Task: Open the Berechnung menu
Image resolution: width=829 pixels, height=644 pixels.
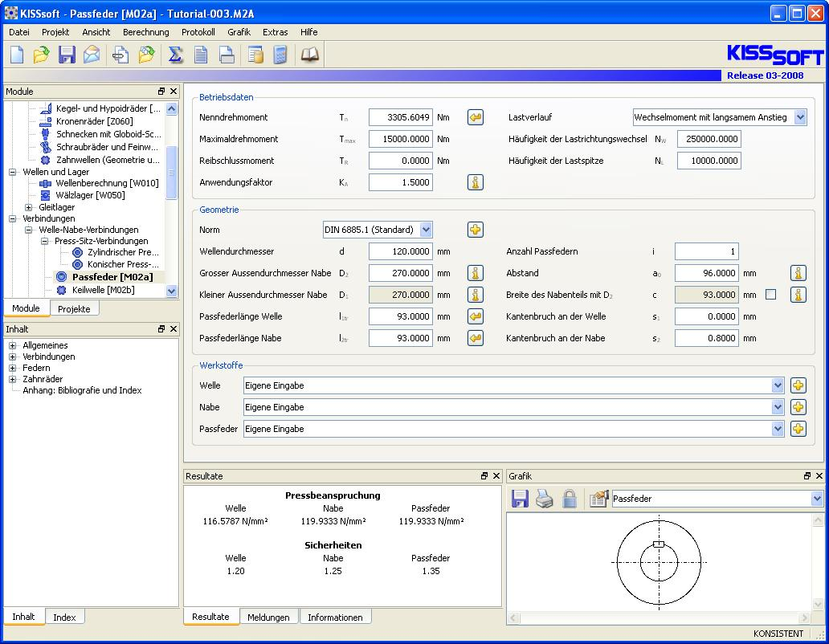Action: click(x=145, y=32)
